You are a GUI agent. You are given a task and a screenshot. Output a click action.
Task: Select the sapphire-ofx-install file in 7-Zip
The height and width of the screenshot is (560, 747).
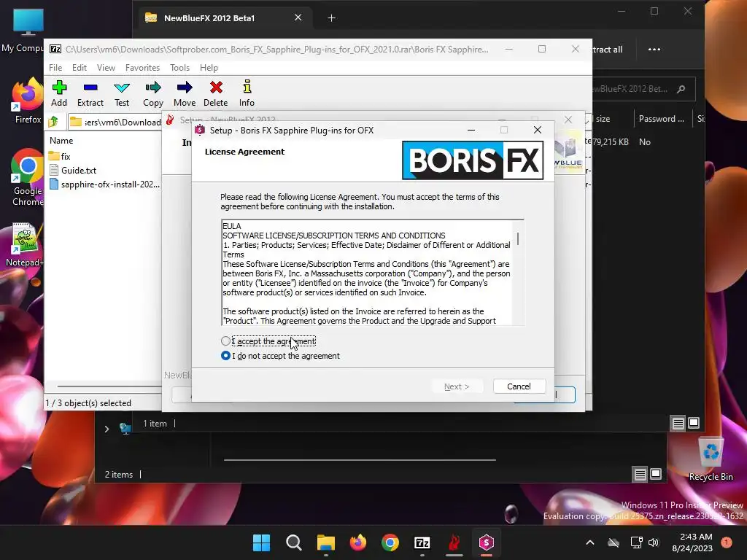(104, 184)
